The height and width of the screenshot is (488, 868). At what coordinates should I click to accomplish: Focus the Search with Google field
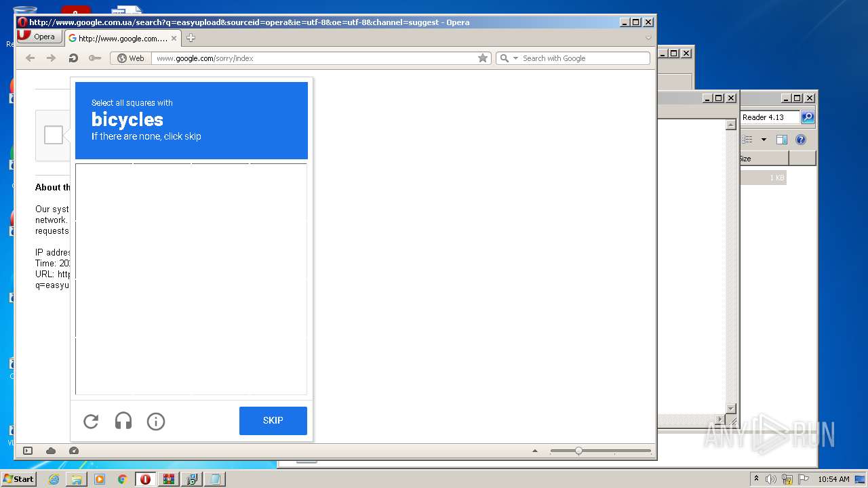585,58
